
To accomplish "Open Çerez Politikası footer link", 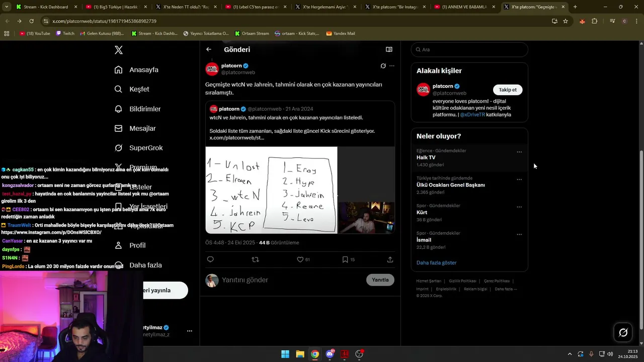I will pos(497,281).
